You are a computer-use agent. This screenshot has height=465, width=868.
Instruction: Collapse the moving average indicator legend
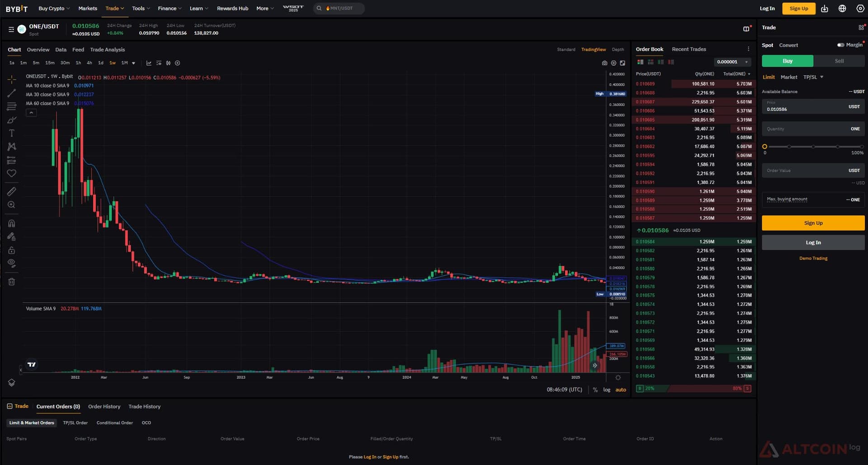point(31,113)
